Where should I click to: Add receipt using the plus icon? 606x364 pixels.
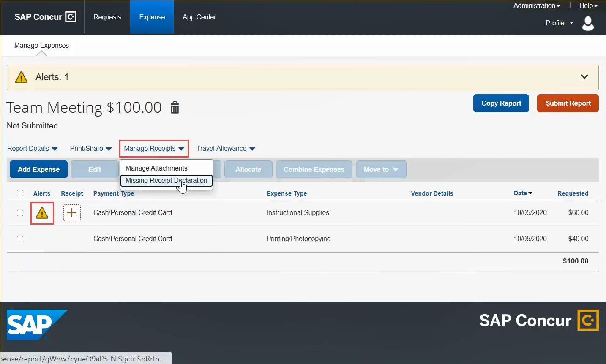[72, 213]
